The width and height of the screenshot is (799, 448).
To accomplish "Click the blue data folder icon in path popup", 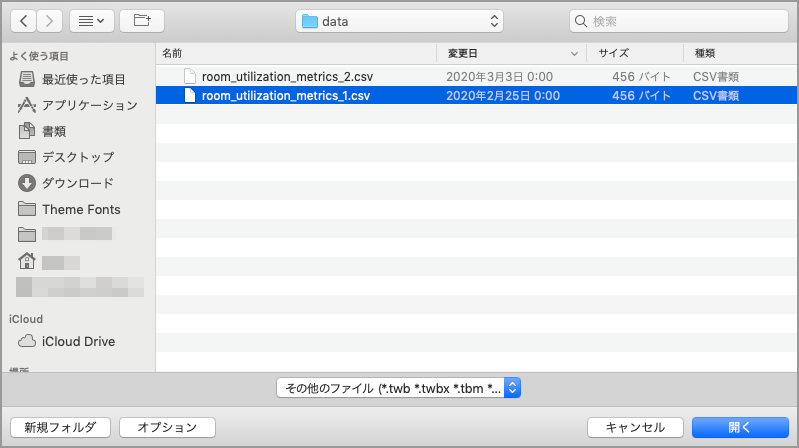I will 309,21.
